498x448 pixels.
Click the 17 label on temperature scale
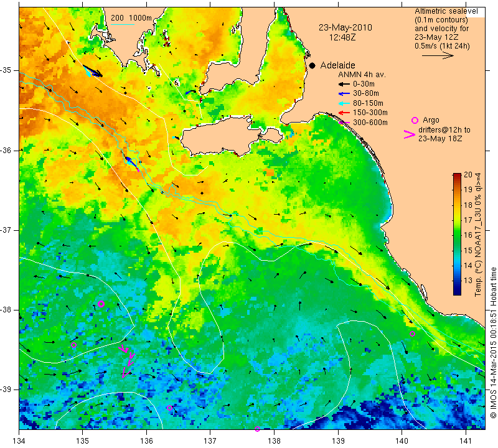[468, 220]
